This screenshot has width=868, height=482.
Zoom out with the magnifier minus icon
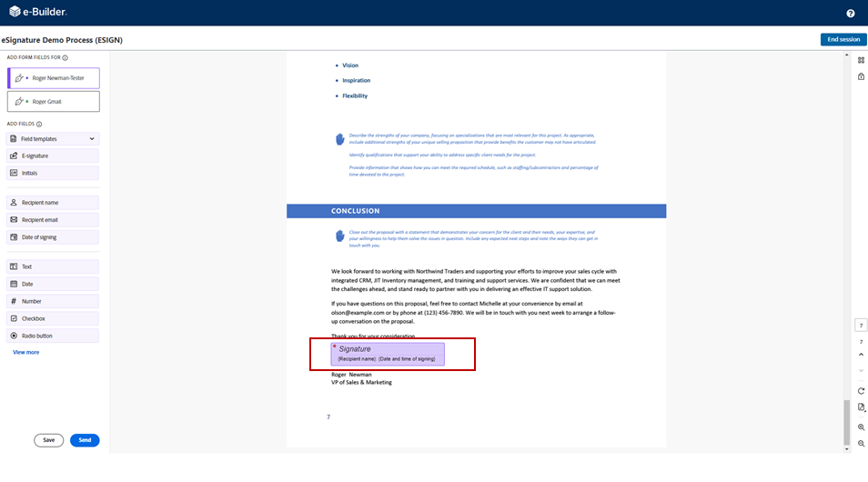click(x=861, y=443)
